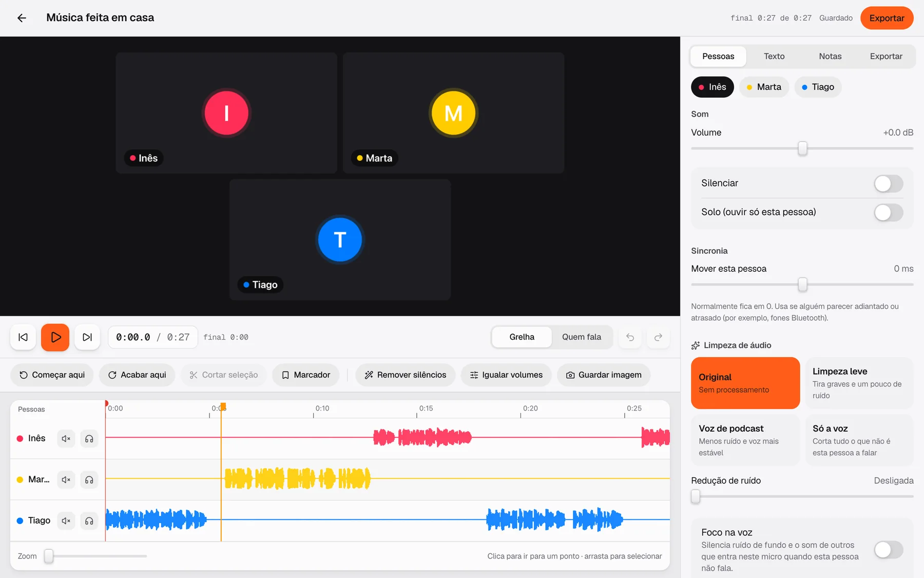Skip to start of the recording
The image size is (924, 578).
(23, 337)
